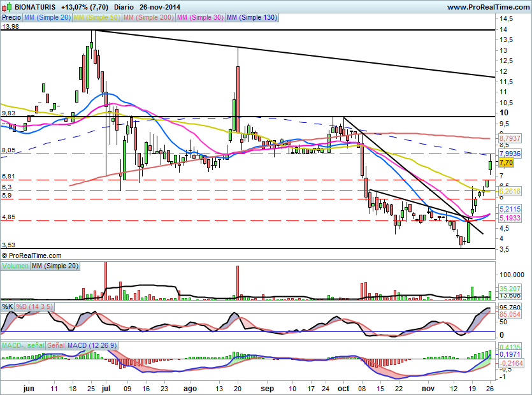Viewport: 532px width, 395px height.
Task: Open the MM (Simple 200) indicator label
Action: coord(149,18)
